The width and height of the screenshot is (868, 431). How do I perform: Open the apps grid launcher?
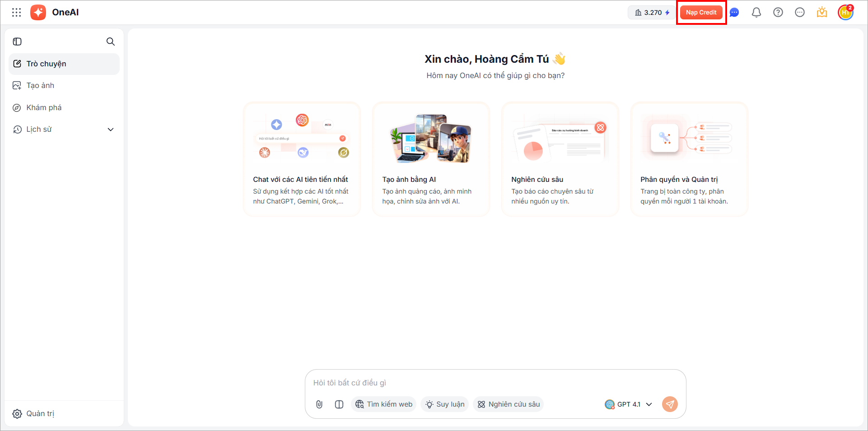coord(17,13)
